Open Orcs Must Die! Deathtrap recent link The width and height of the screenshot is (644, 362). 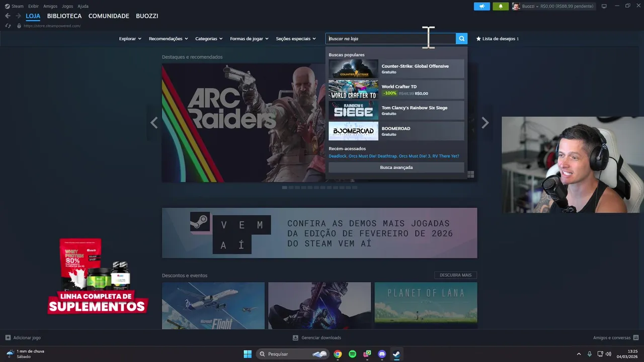(x=373, y=156)
